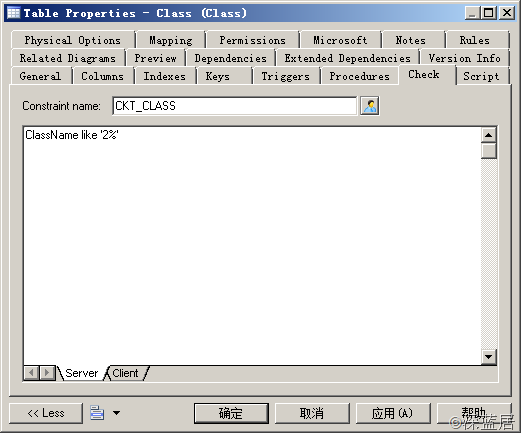
Task: Open Extended Dependencies tab
Action: [348, 58]
